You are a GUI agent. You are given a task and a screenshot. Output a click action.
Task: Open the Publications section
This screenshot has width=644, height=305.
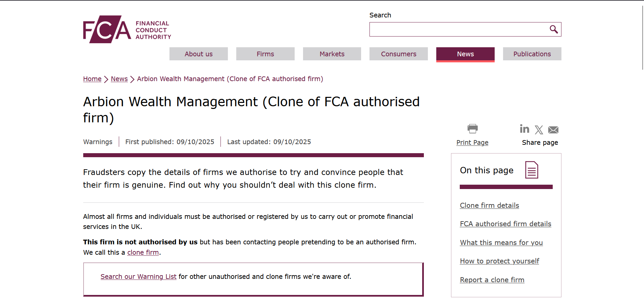[532, 54]
